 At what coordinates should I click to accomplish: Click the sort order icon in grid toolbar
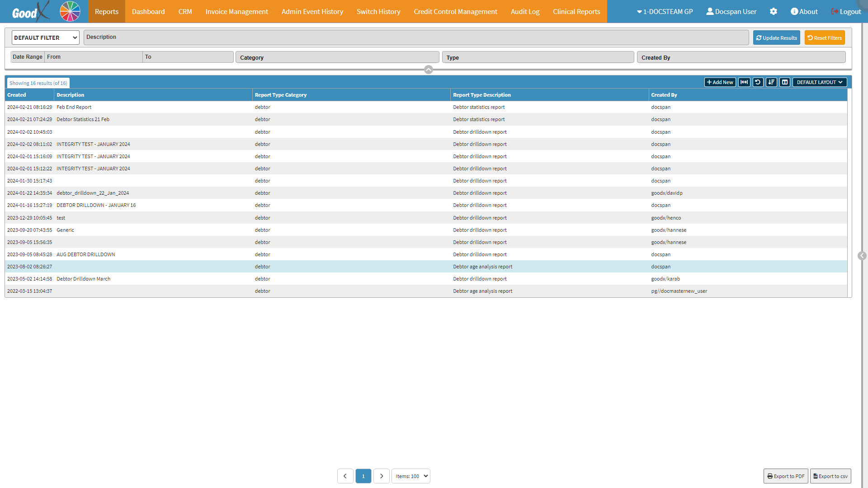coord(771,82)
